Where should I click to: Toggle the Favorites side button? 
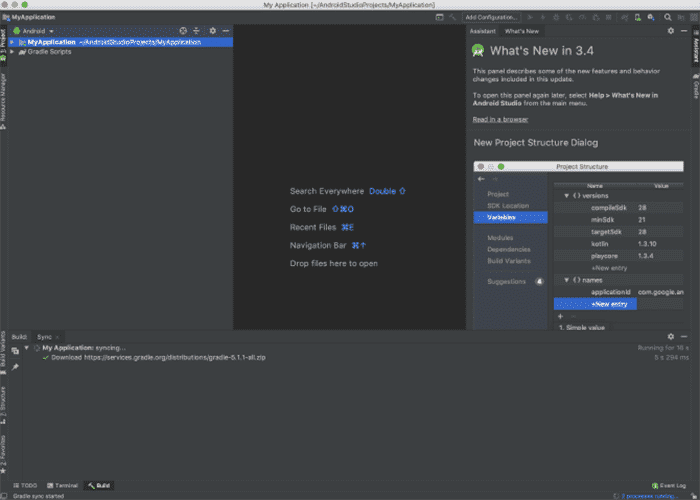4,454
